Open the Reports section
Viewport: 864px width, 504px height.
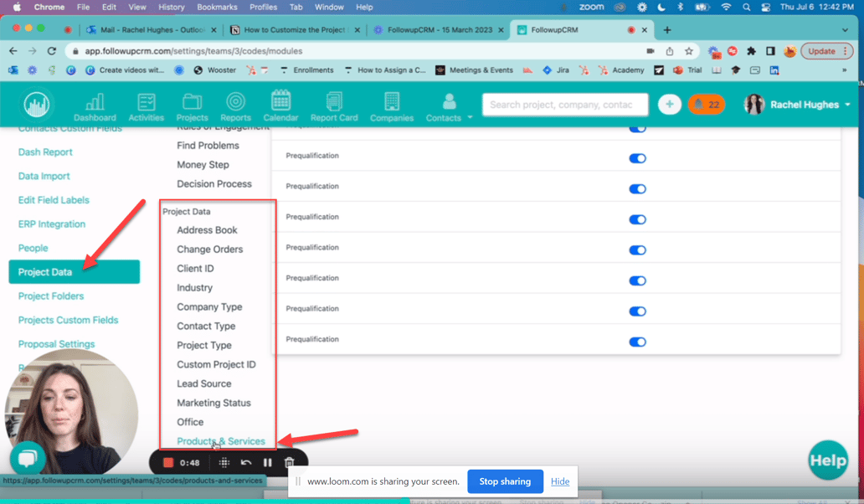tap(235, 105)
